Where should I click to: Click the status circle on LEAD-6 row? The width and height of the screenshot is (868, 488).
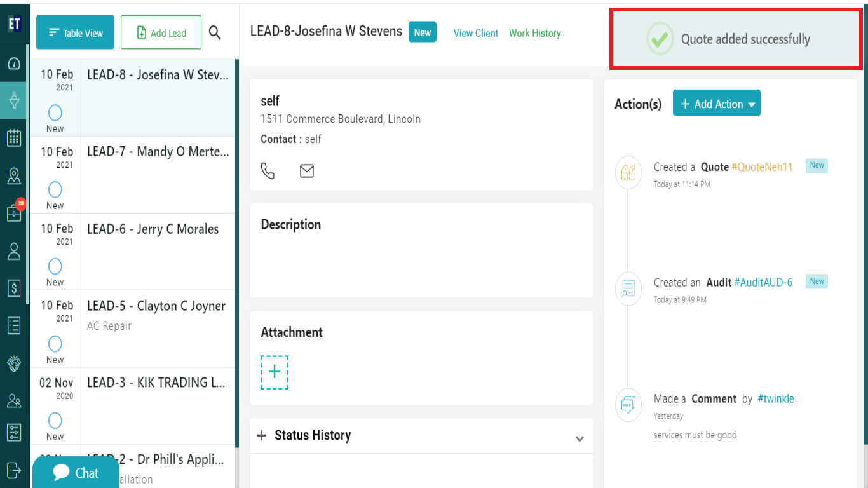tap(55, 266)
